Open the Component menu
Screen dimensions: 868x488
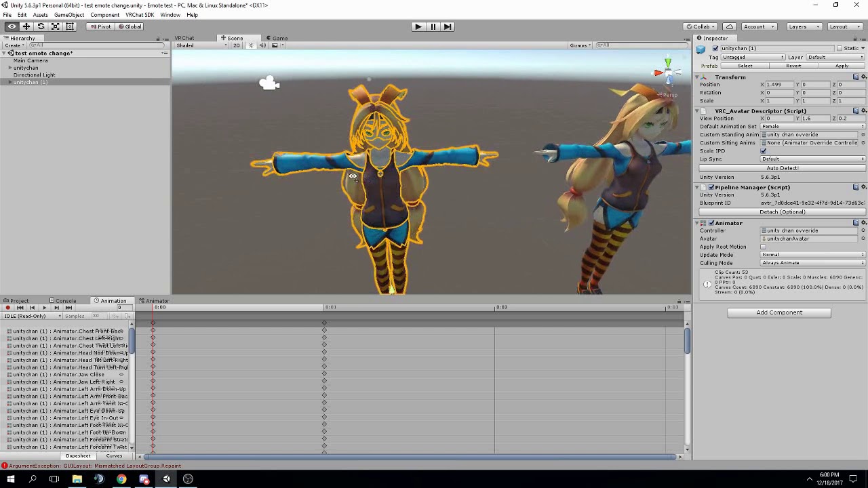click(x=104, y=15)
